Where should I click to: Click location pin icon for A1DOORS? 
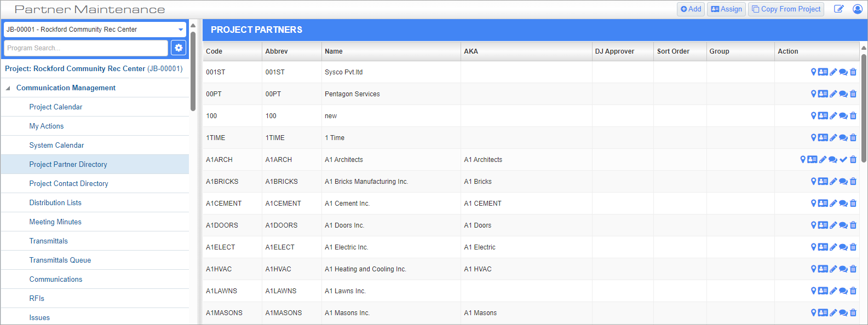point(813,225)
